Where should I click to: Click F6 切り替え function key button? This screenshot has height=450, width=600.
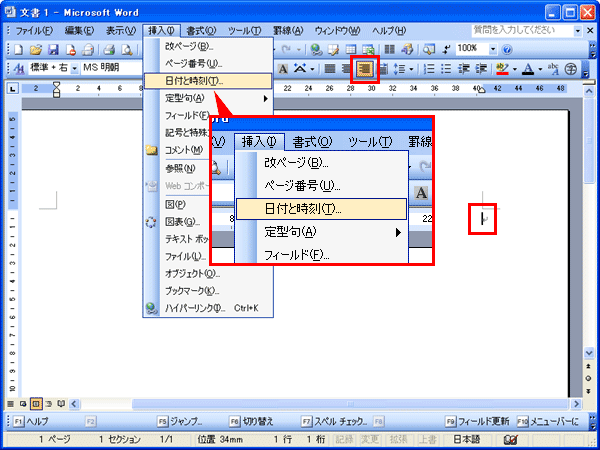pos(252,421)
